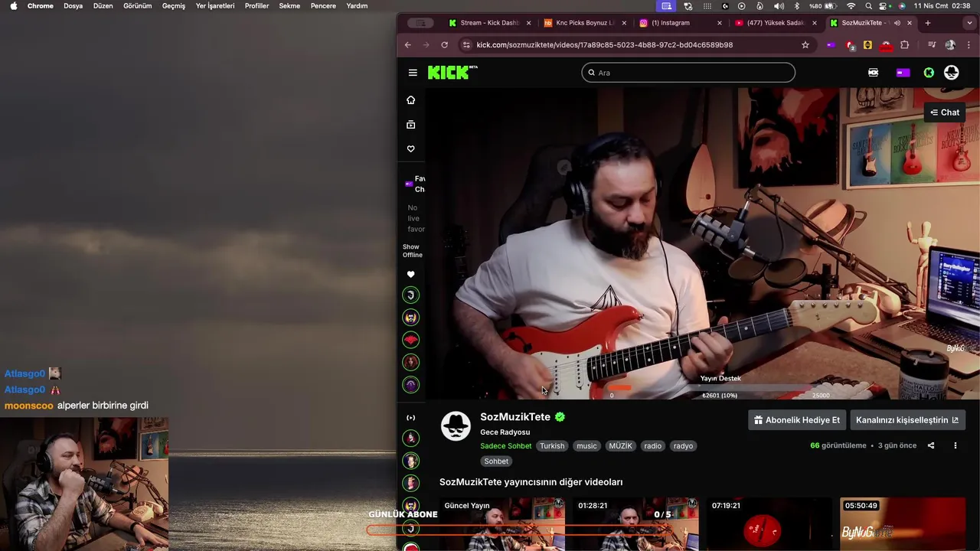
Task: Open Chrome media control icon
Action: point(932,45)
